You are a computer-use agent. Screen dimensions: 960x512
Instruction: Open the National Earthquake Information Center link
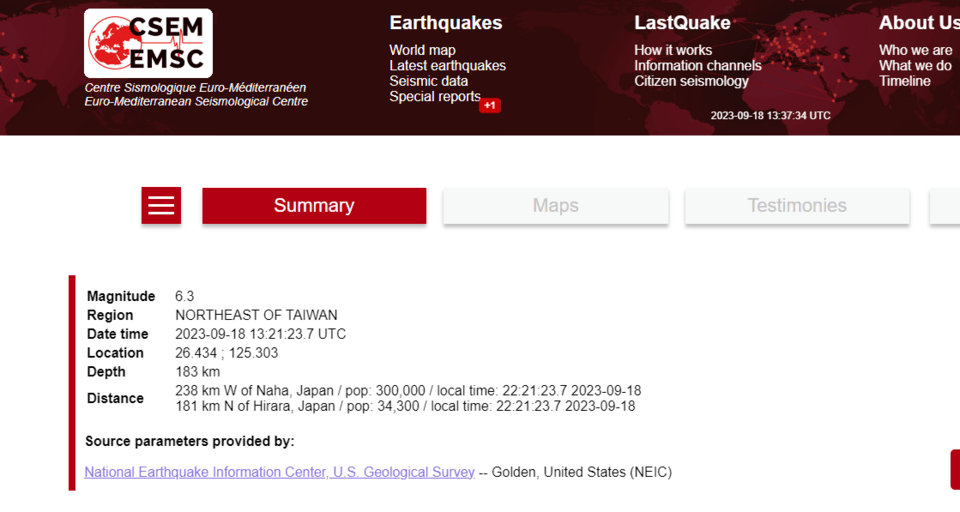pyautogui.click(x=279, y=472)
